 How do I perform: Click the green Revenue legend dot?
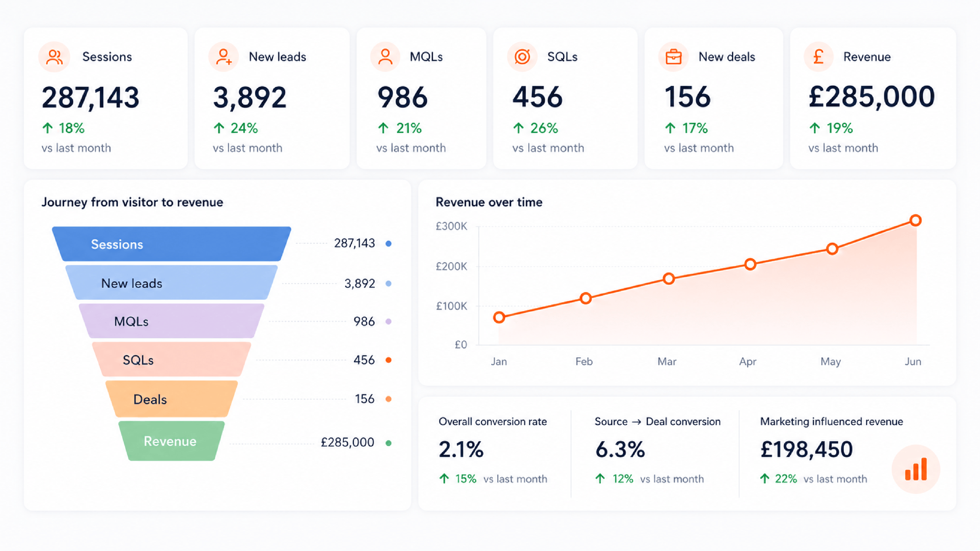[x=388, y=443]
